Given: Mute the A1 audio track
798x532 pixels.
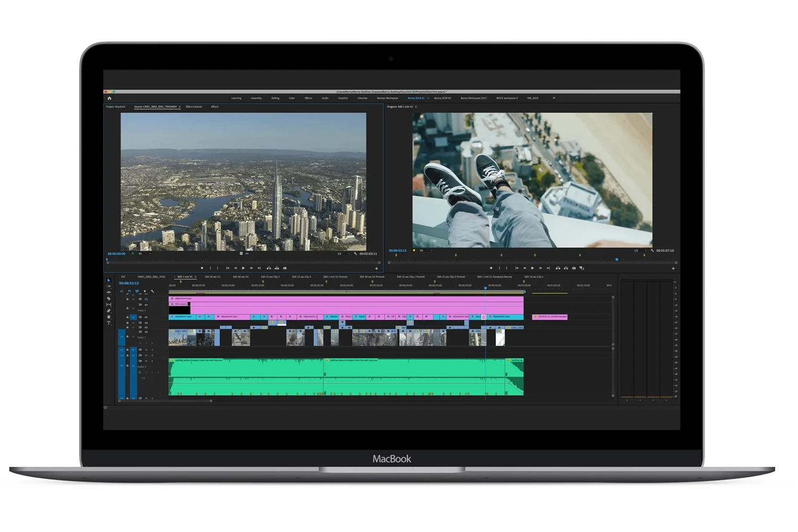Looking at the screenshot, I should pyautogui.click(x=146, y=350).
